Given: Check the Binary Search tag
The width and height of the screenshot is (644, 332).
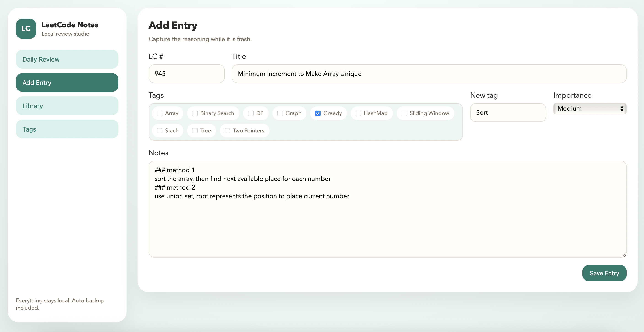Looking at the screenshot, I should point(195,113).
